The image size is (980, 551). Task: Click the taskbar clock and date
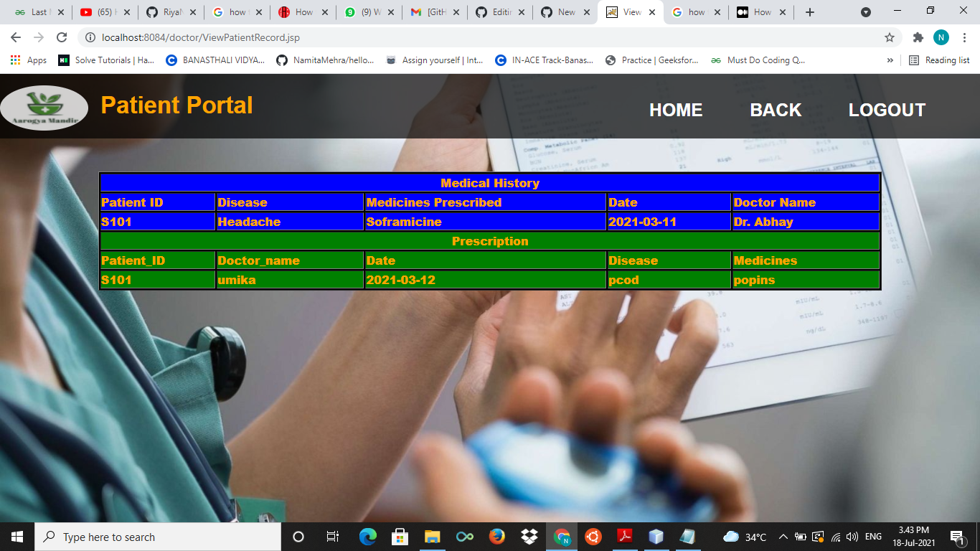(x=913, y=537)
